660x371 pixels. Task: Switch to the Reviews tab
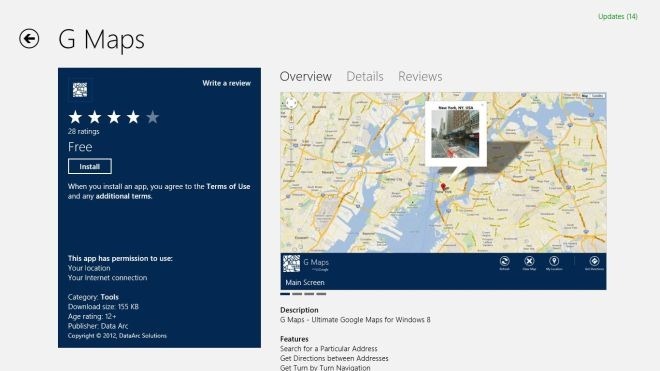point(420,77)
